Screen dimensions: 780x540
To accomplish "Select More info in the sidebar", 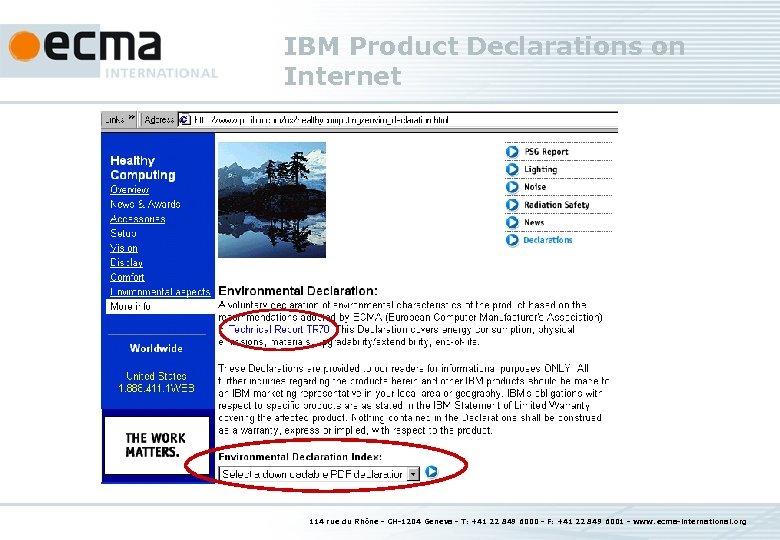I will (x=160, y=306).
